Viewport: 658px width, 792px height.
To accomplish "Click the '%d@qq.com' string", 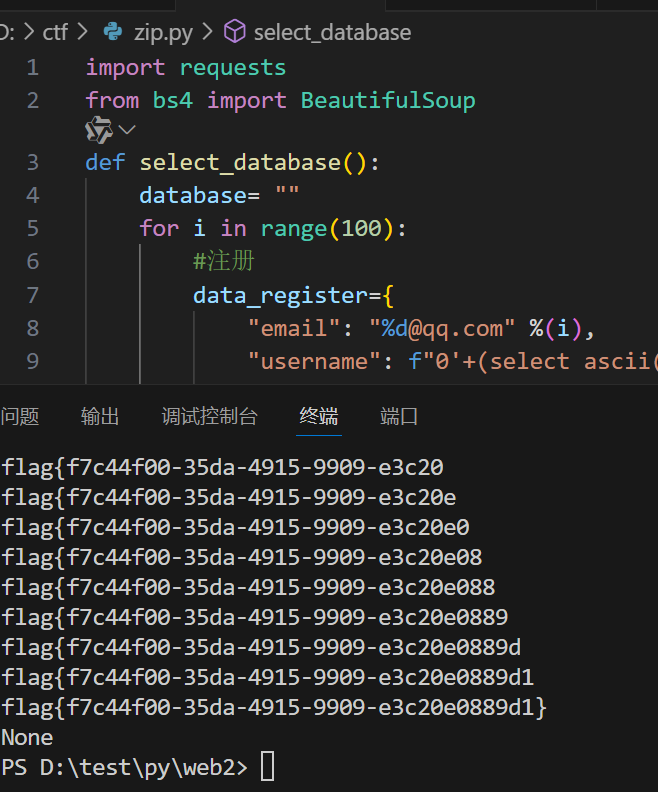I will pyautogui.click(x=442, y=329).
